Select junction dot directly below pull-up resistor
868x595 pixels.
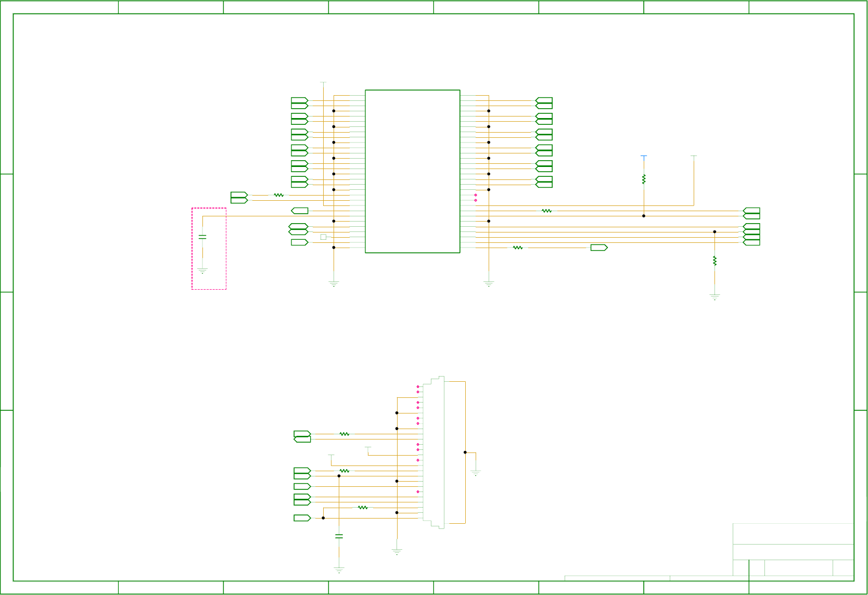click(644, 216)
